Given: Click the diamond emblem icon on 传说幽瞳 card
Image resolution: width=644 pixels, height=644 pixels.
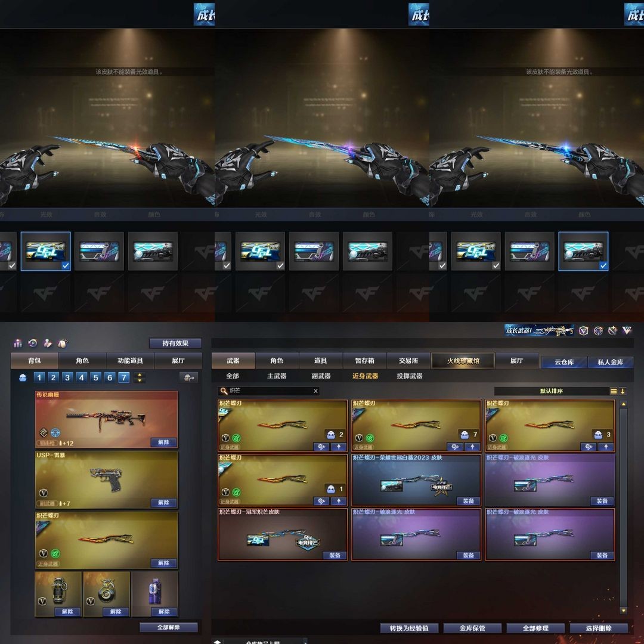Looking at the screenshot, I should click(44, 432).
